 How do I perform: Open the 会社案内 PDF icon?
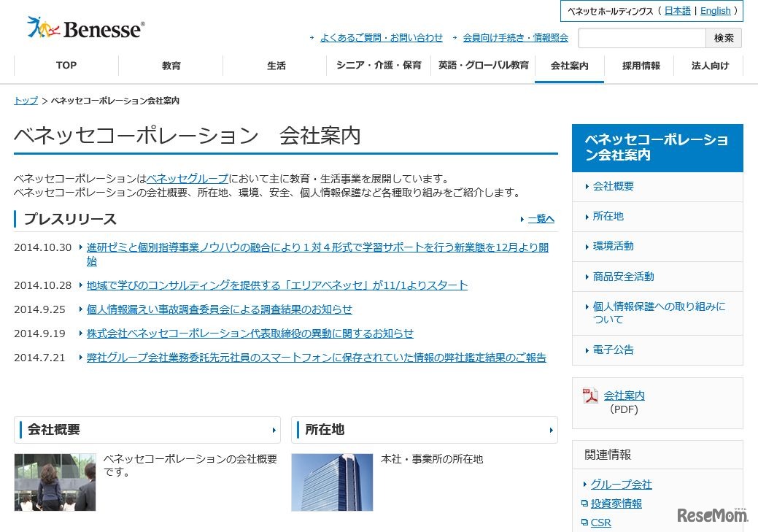pyautogui.click(x=590, y=395)
